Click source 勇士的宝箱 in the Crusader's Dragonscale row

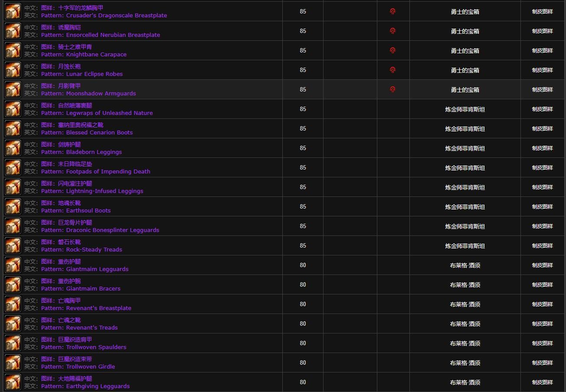pos(465,12)
